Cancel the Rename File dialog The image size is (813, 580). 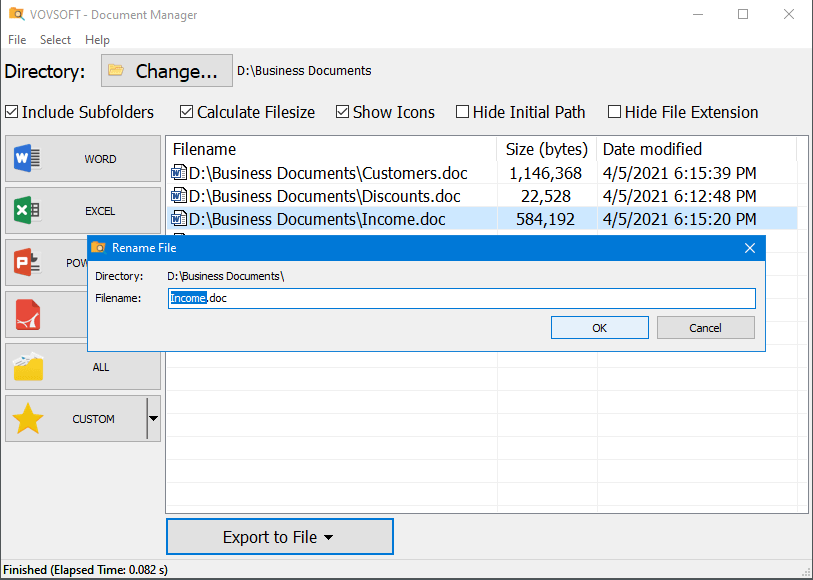705,327
